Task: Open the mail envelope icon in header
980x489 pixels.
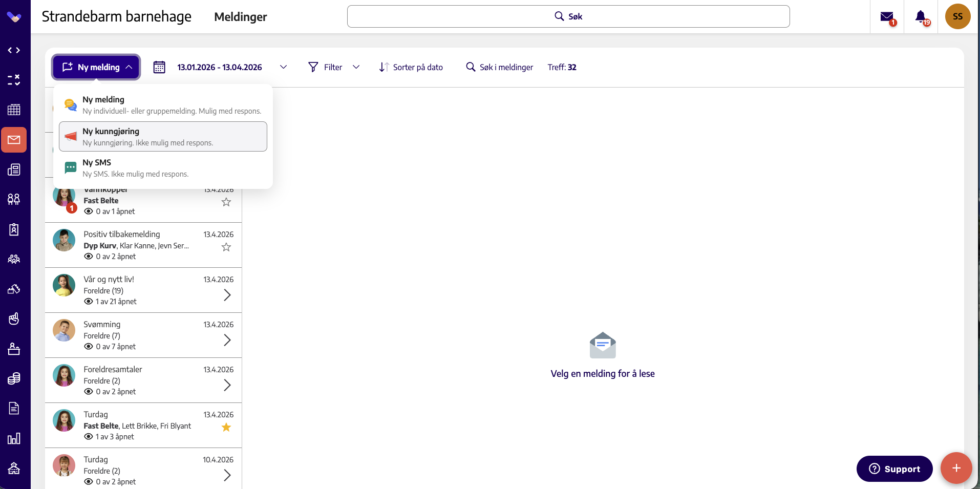Action: [887, 17]
